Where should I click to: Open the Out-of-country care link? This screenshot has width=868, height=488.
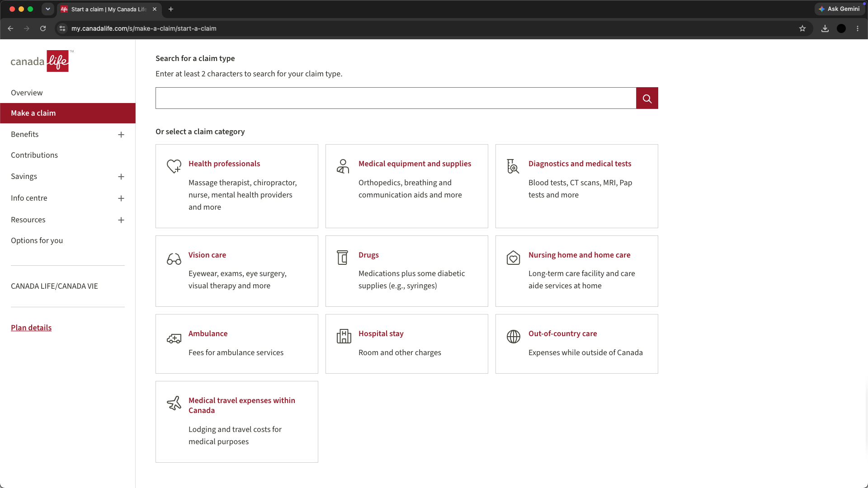tap(562, 333)
